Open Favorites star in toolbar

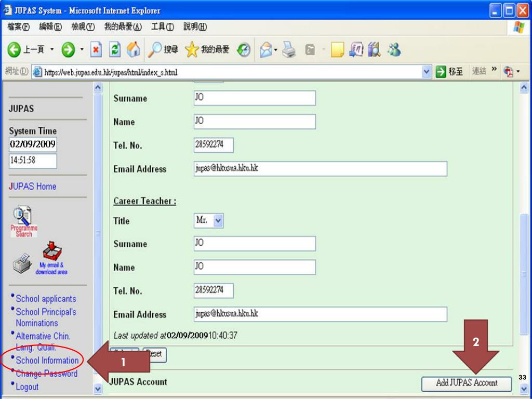192,49
